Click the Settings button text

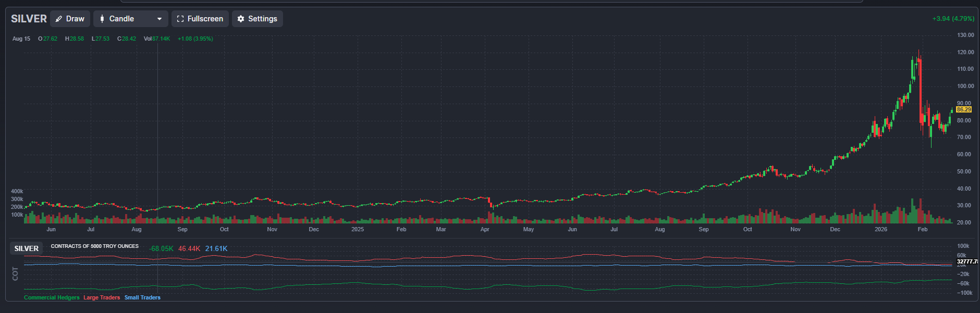[262, 19]
